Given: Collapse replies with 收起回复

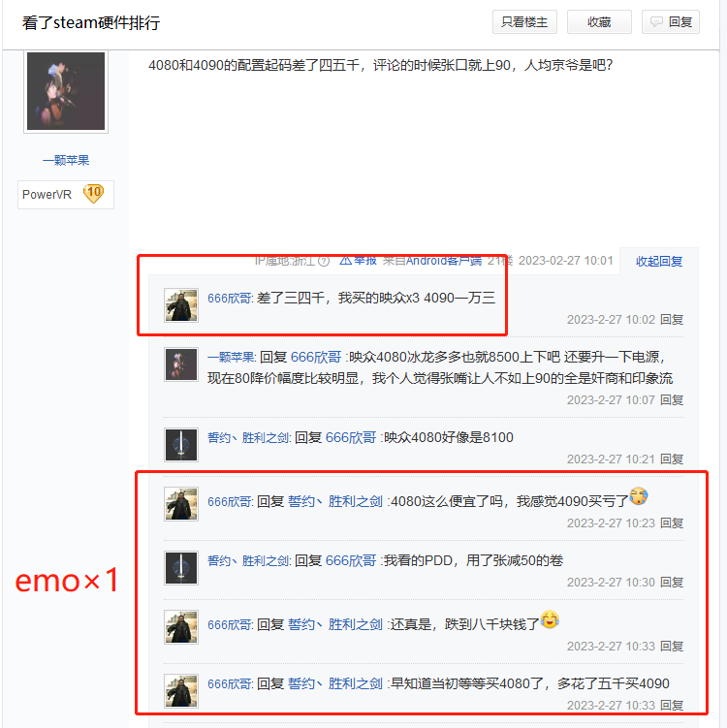Looking at the screenshot, I should pyautogui.click(x=659, y=262).
